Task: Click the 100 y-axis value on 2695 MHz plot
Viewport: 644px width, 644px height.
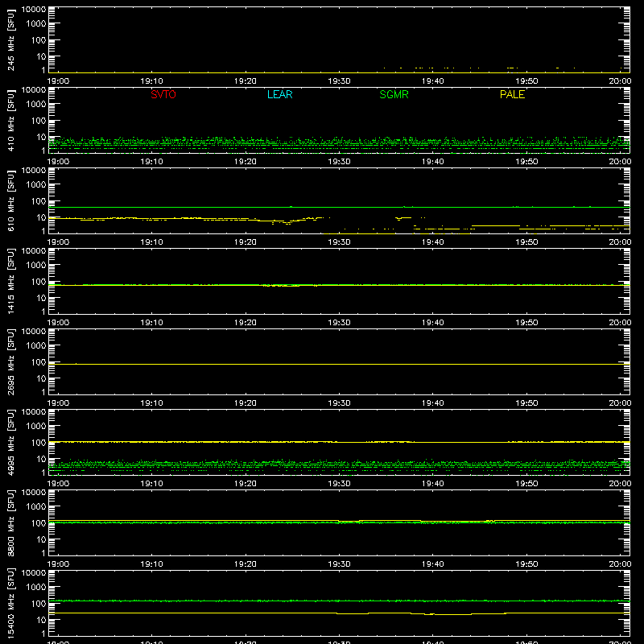Action: pos(39,362)
